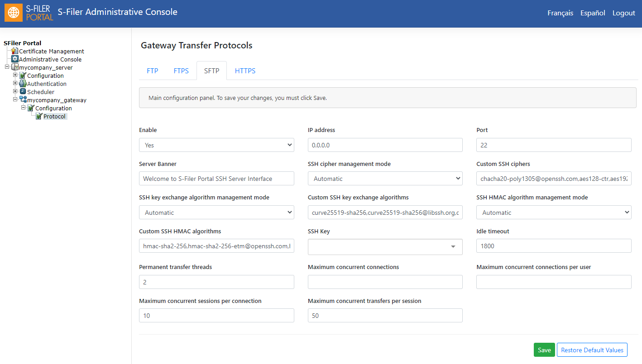Click the S-Filer Portal globe logo
This screenshot has width=642, height=364.
[14, 13]
